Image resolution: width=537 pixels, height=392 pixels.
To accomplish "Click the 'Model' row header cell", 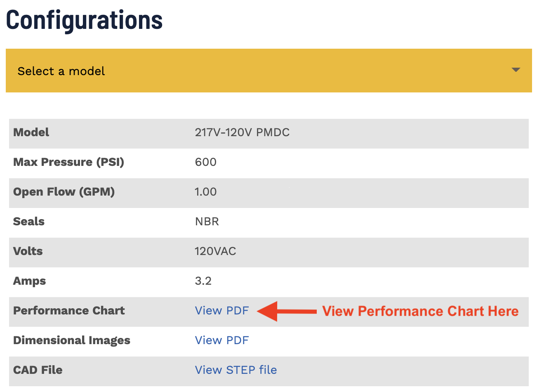I will 31,132.
